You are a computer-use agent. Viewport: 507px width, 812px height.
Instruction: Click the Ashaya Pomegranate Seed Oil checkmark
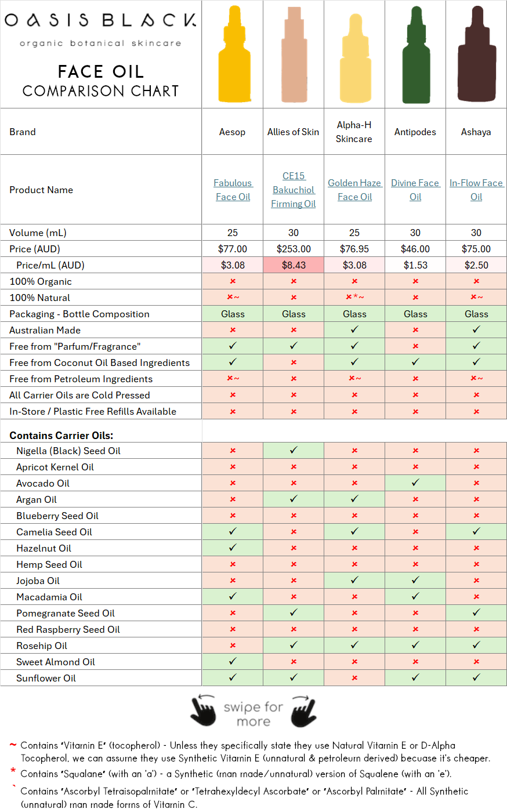476,612
